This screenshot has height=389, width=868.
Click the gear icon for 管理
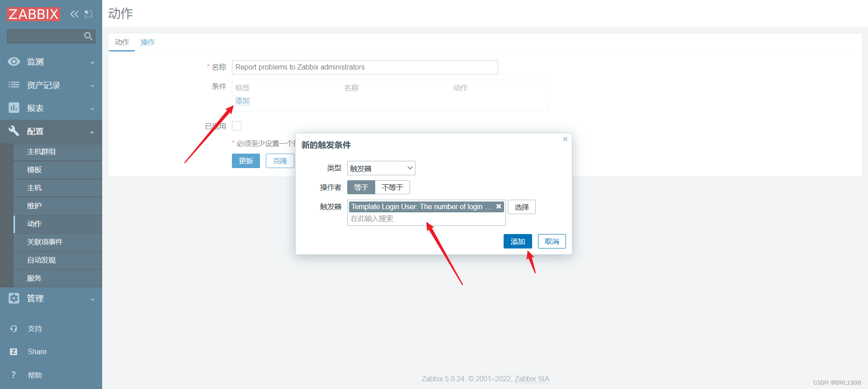point(14,298)
